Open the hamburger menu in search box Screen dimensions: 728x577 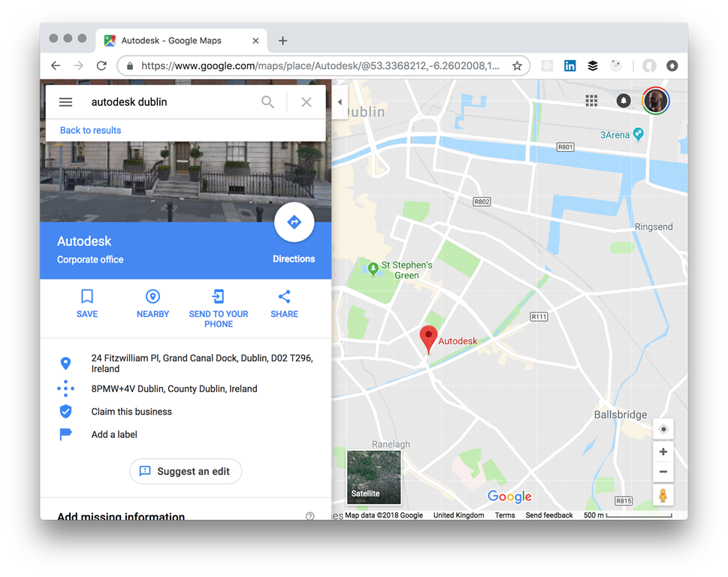65,102
